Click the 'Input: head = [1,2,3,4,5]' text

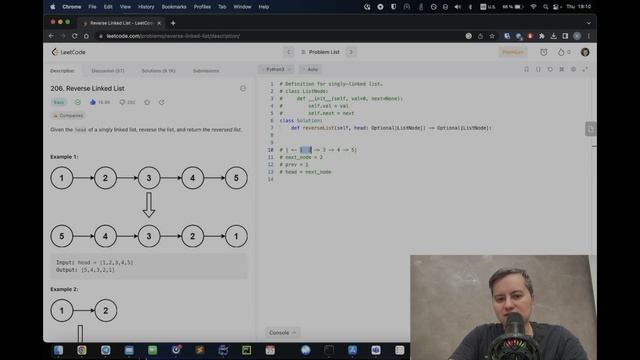(95, 262)
